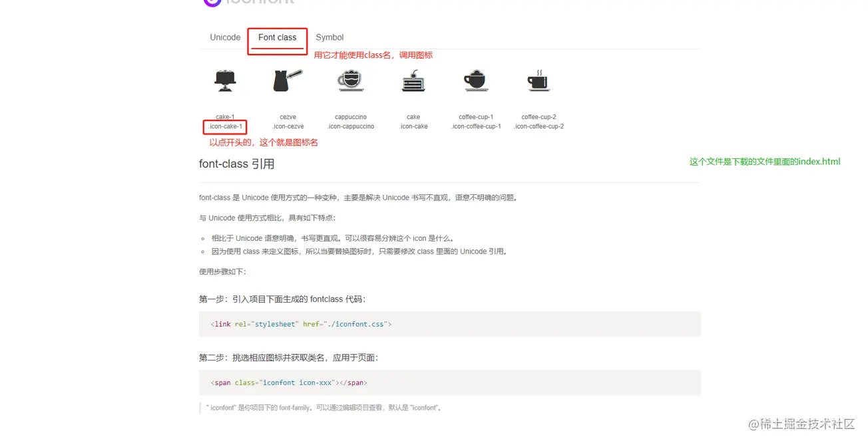Viewport: 868px width, 443px height.
Task: Click the .icon-coffee-cup-1 class label
Action: coord(476,126)
